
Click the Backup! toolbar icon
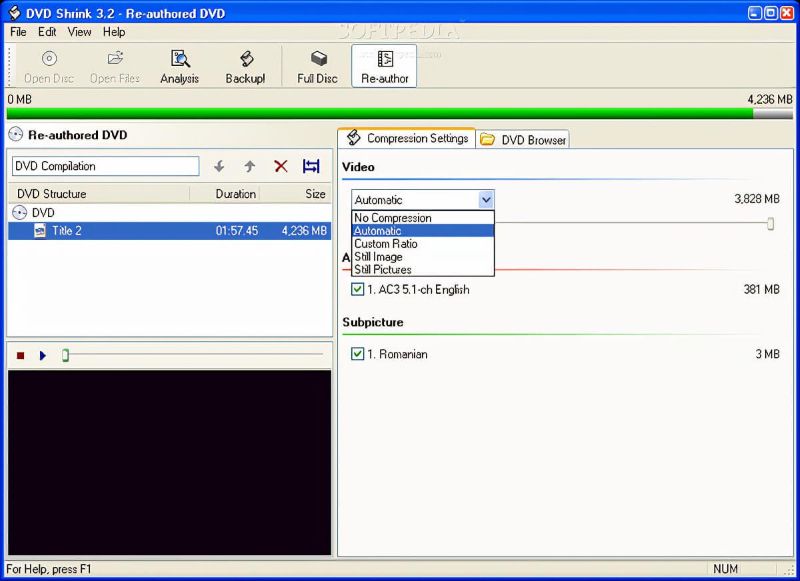pyautogui.click(x=245, y=60)
